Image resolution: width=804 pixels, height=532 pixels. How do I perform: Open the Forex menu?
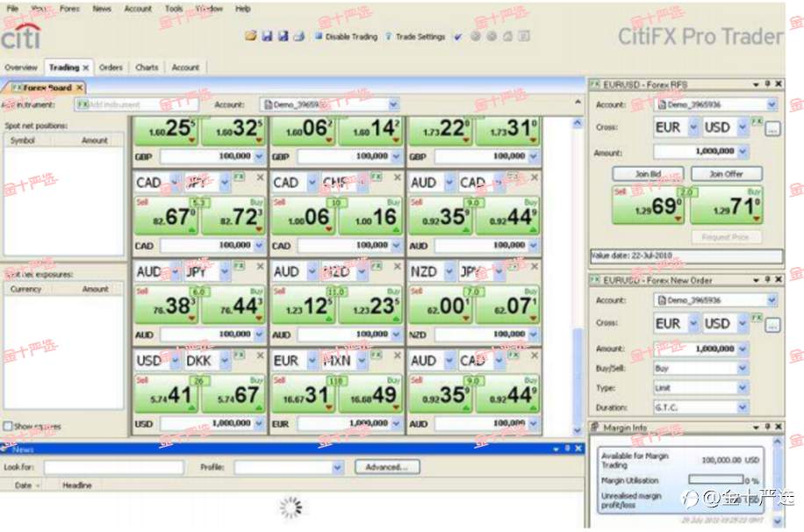[69, 9]
